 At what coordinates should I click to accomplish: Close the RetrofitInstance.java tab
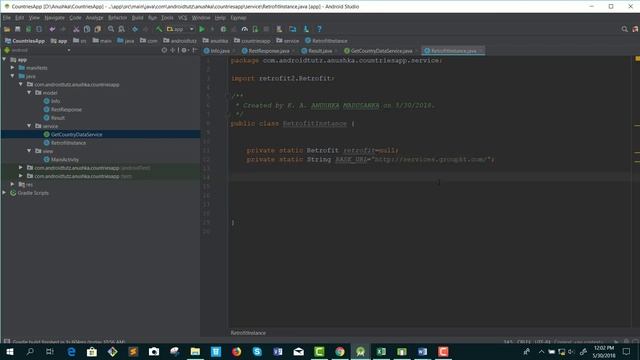[480, 51]
